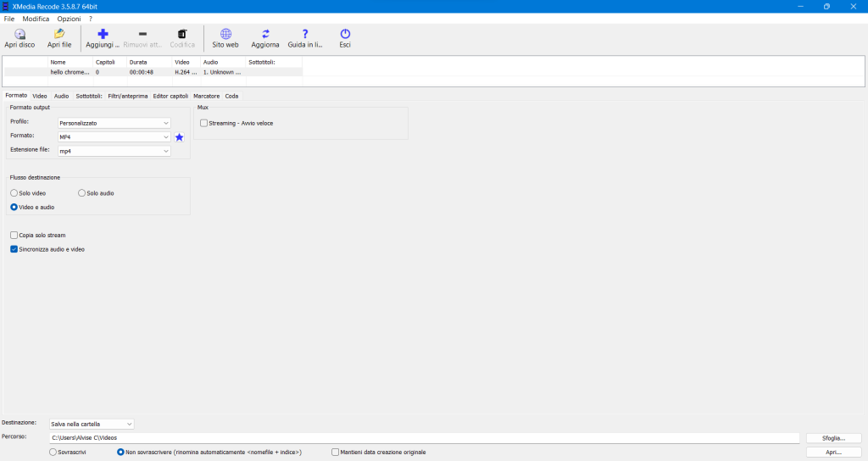Viewport: 868px width, 461px height.
Task: Click the Apri disco toolbar icon
Action: click(x=19, y=35)
